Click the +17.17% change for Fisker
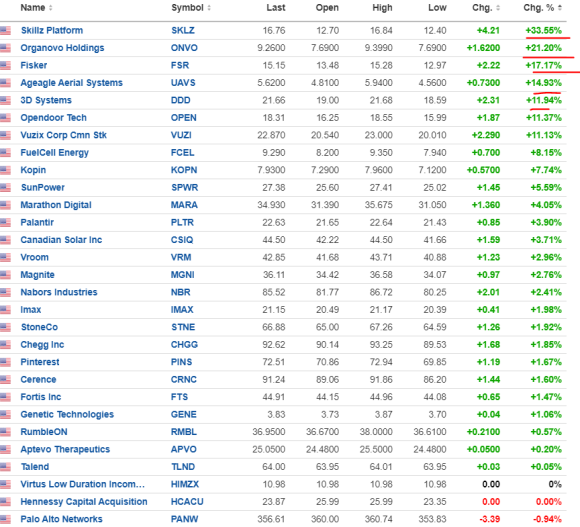This screenshot has height=527, width=580. (x=543, y=65)
